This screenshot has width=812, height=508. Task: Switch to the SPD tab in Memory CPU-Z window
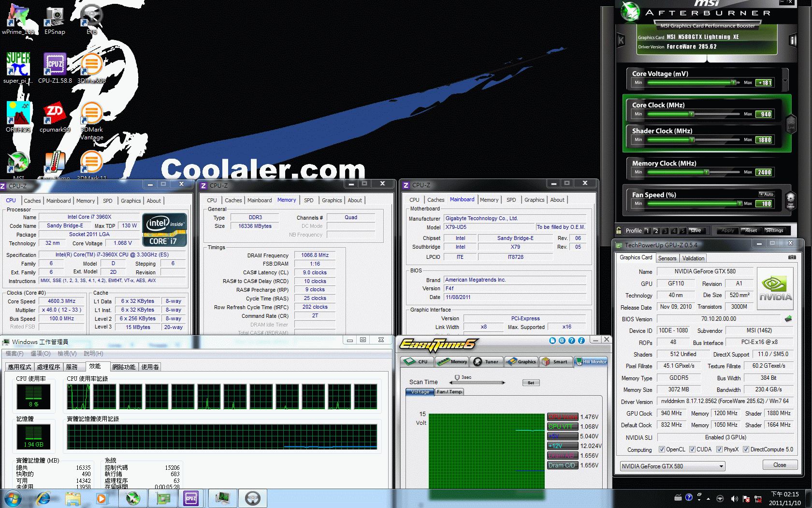point(308,200)
